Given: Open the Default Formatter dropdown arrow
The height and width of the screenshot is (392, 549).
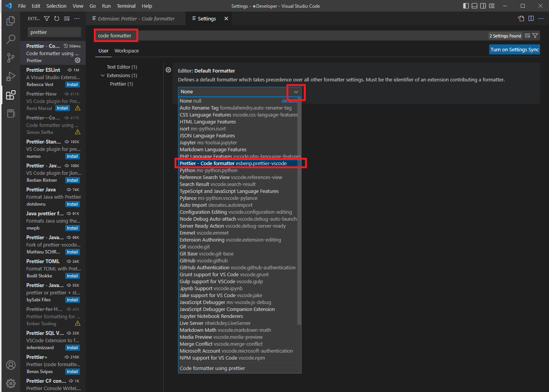Looking at the screenshot, I should (x=296, y=92).
